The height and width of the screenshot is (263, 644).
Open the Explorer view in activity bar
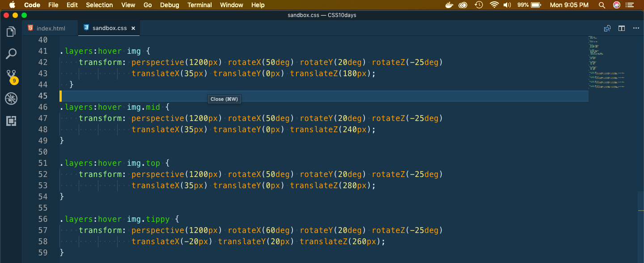[11, 32]
